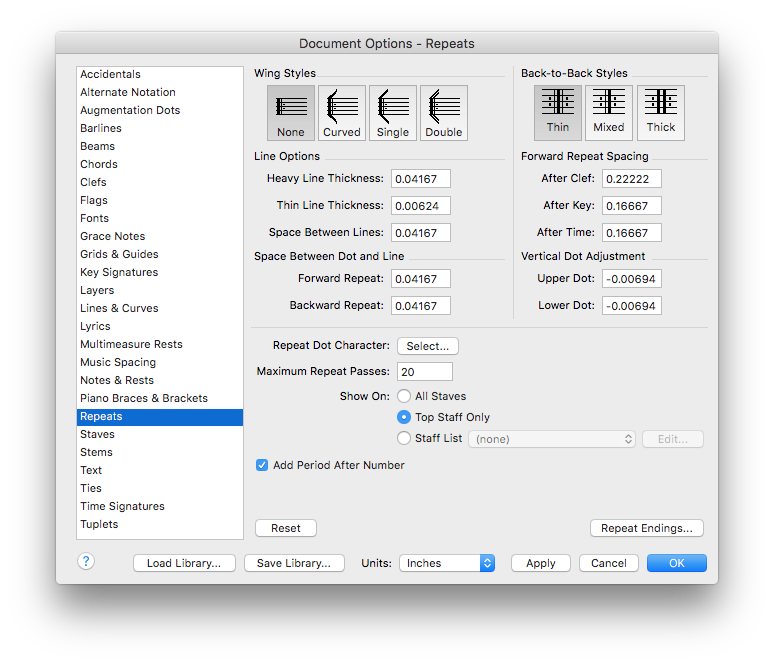
Task: Click Load Library... button
Action: coord(184,563)
